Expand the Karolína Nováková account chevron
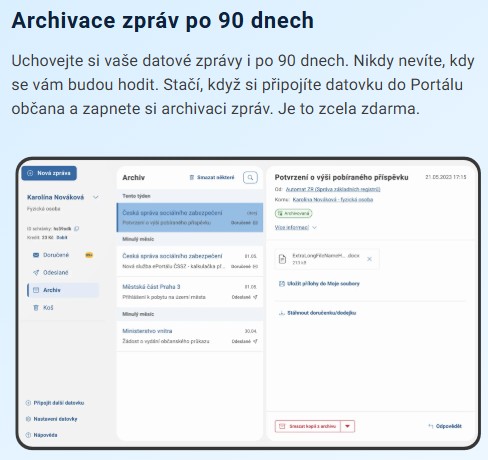488x460 pixels. [x=96, y=197]
